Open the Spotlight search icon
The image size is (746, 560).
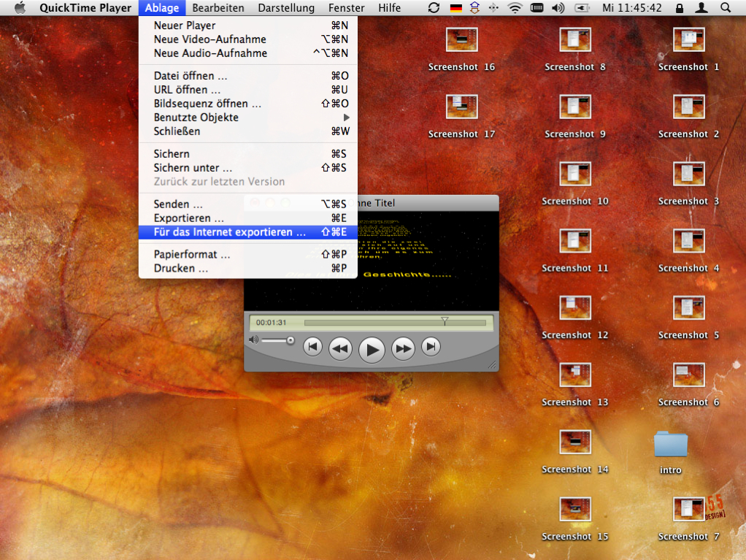click(x=726, y=7)
